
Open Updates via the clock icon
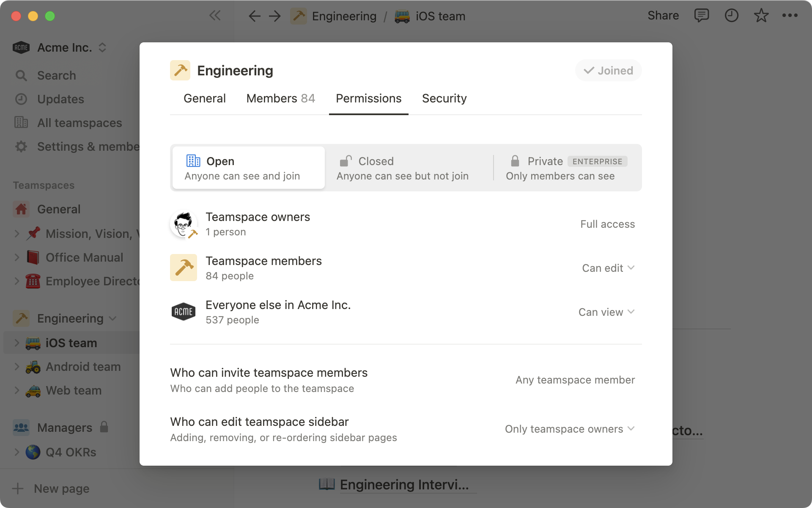coord(22,99)
